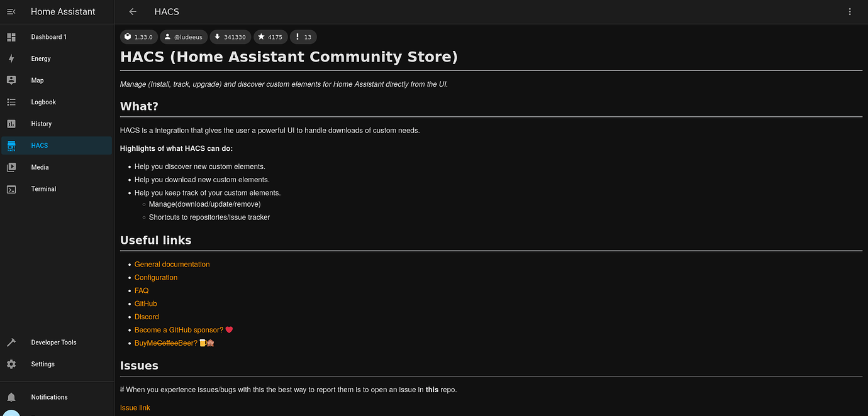The height and width of the screenshot is (416, 868).
Task: Click the version 1.33.0 chip
Action: click(138, 37)
